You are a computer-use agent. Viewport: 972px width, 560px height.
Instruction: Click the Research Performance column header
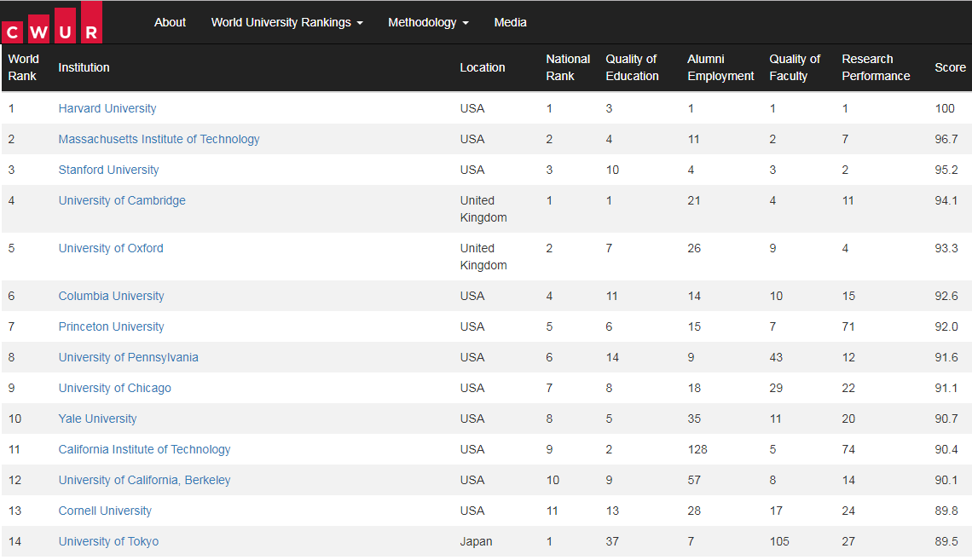pos(876,67)
